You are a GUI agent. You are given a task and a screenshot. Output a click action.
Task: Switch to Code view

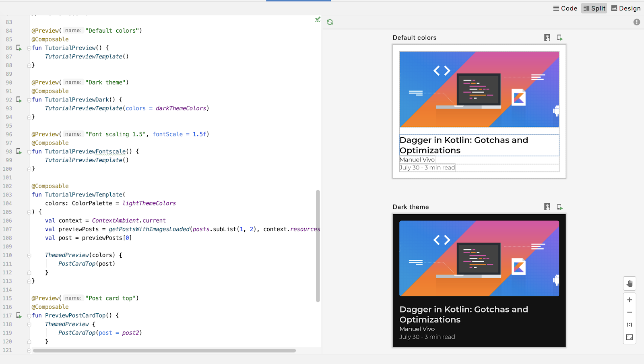(x=565, y=8)
